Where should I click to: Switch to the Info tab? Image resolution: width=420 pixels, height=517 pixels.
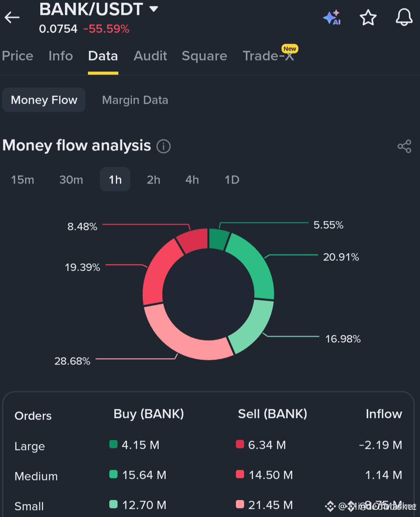[60, 56]
